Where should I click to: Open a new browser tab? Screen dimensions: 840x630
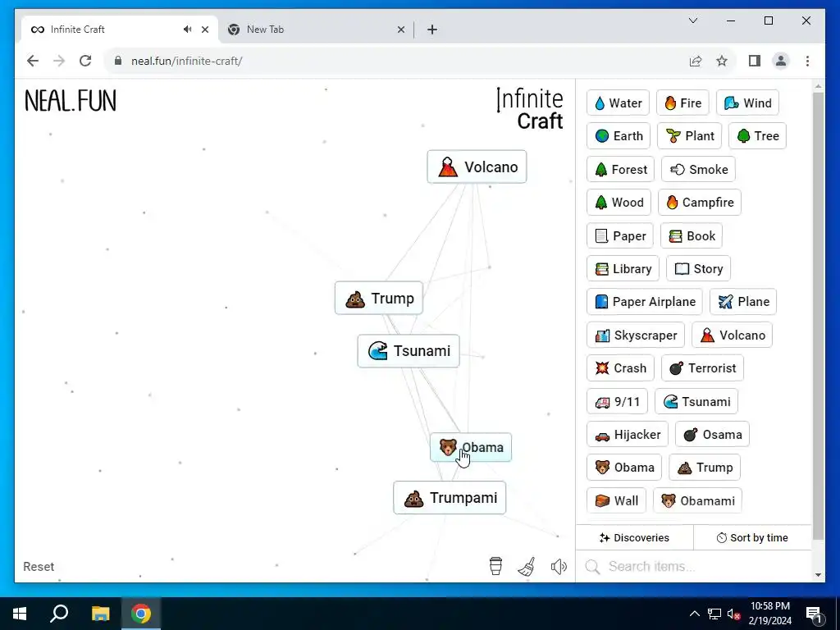click(x=432, y=30)
